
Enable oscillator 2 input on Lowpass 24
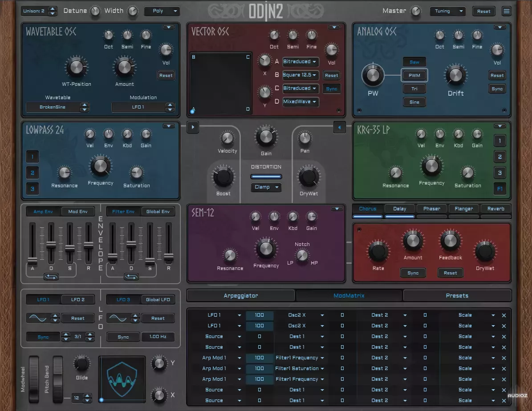(x=32, y=173)
